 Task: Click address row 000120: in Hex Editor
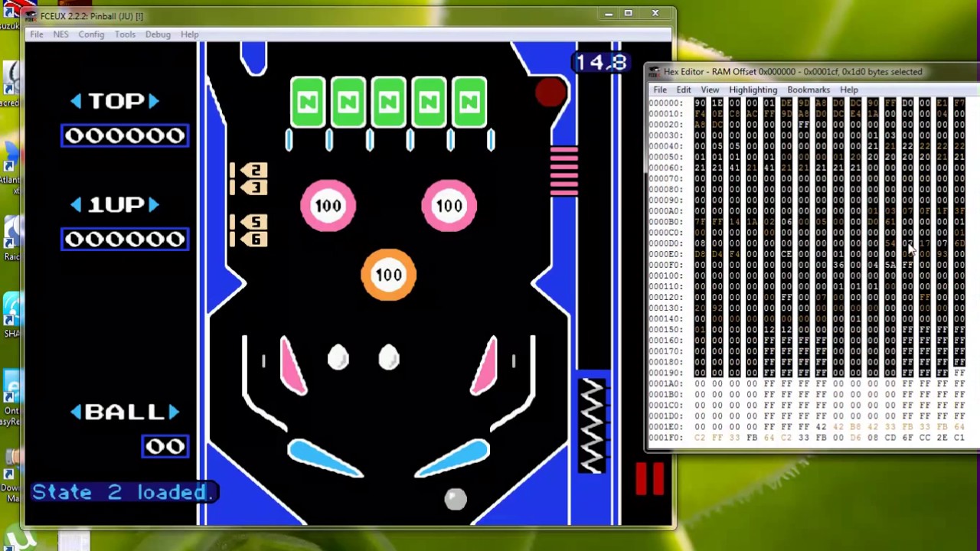click(x=665, y=297)
